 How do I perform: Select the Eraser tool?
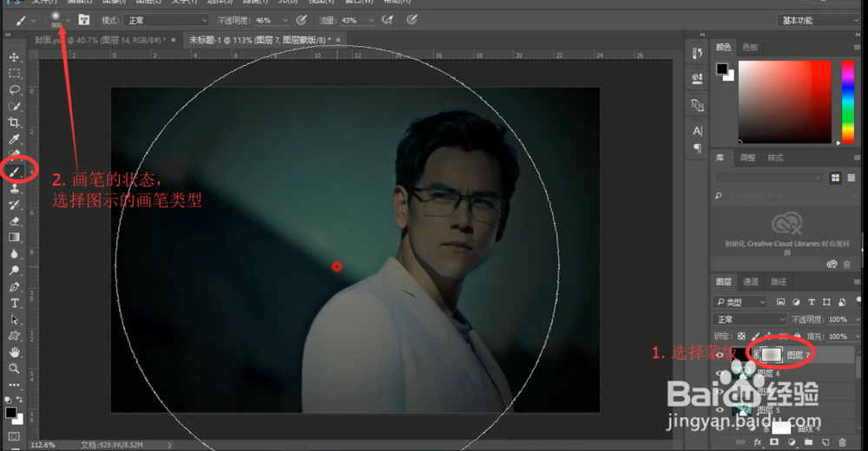point(15,221)
